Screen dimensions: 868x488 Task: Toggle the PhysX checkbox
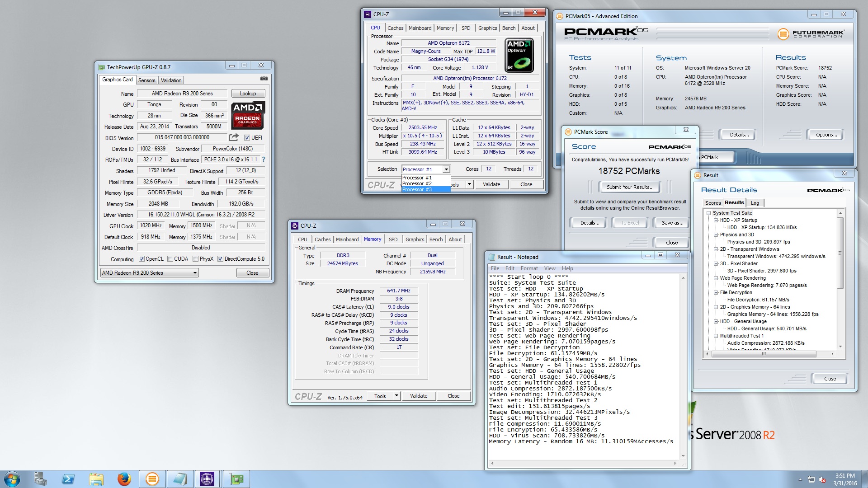pos(195,259)
